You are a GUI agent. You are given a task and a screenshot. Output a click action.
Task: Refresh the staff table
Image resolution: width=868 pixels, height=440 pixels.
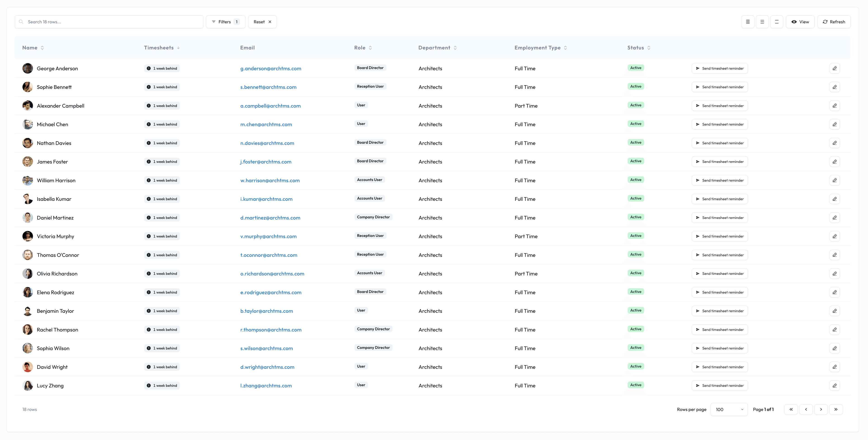834,22
